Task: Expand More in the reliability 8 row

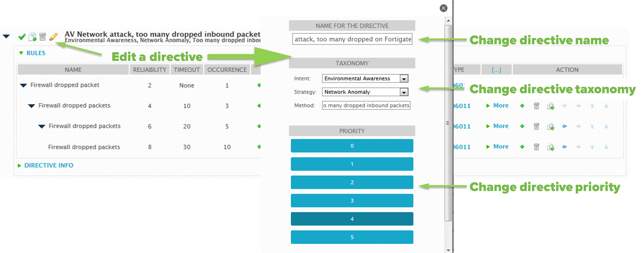Action: point(497,147)
